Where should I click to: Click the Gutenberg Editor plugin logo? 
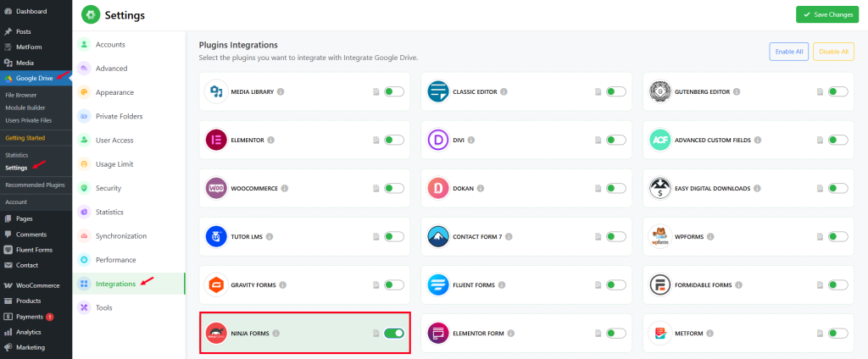tap(659, 91)
